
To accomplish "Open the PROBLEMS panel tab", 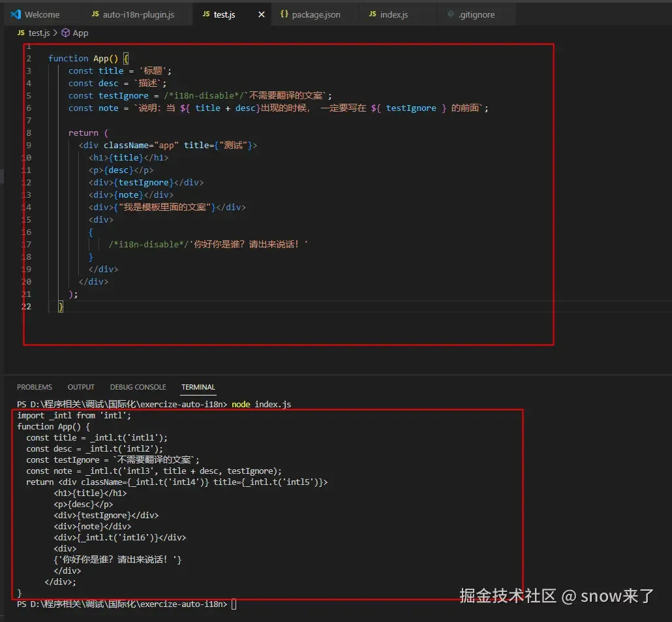I will [35, 387].
